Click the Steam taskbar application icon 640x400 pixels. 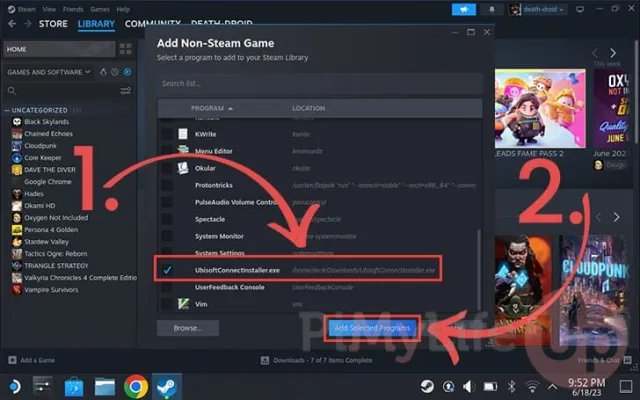click(x=167, y=387)
